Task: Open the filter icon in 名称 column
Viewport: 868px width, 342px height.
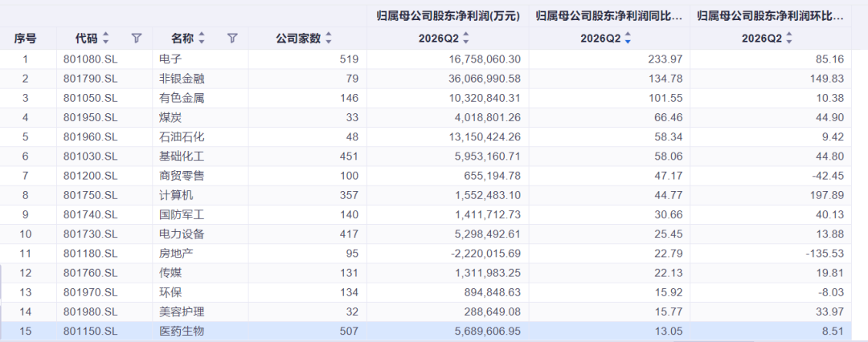Action: pyautogui.click(x=232, y=39)
